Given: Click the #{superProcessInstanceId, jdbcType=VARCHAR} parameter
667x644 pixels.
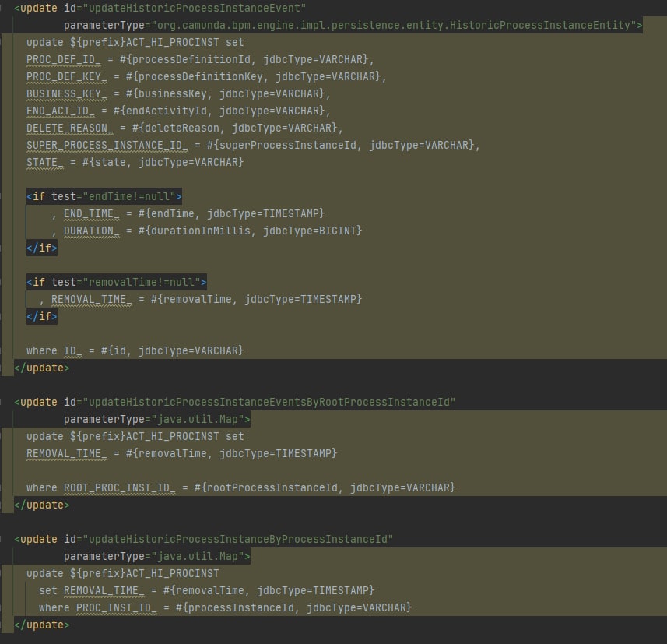Looking at the screenshot, I should [340, 145].
